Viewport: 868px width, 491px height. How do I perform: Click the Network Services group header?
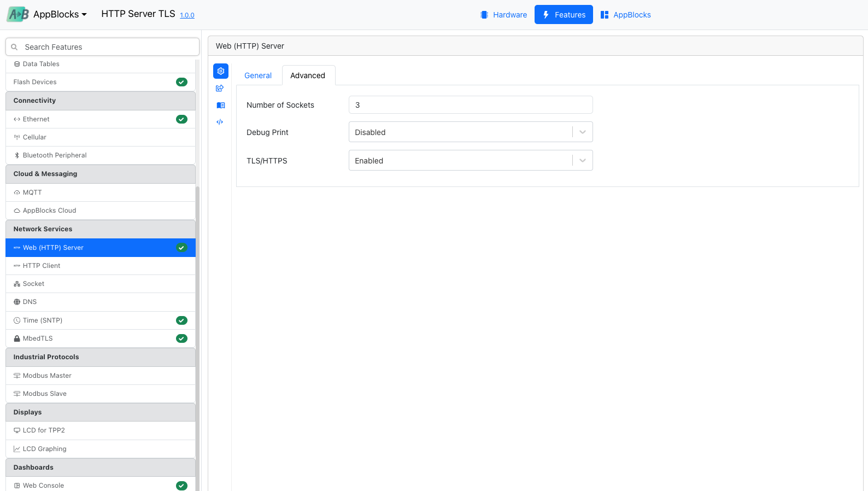101,229
